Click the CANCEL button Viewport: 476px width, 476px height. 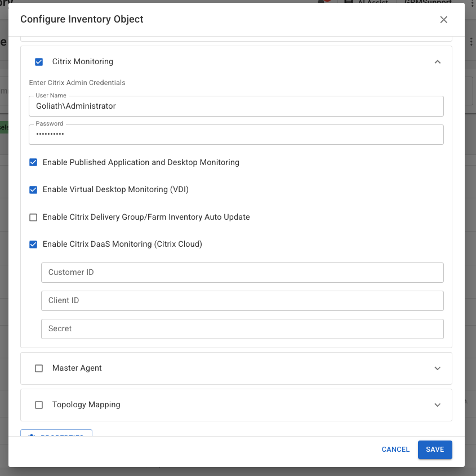tap(395, 450)
